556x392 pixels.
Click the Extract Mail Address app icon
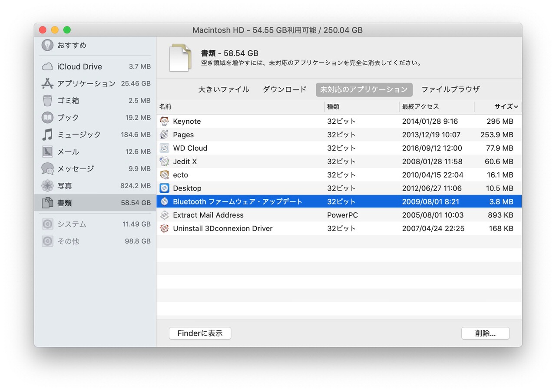tap(164, 215)
